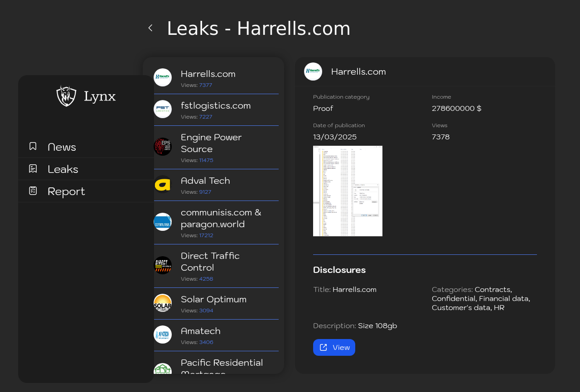Screen dimensions: 580x392
Task: Click the 17212 views count
Action: click(x=206, y=235)
